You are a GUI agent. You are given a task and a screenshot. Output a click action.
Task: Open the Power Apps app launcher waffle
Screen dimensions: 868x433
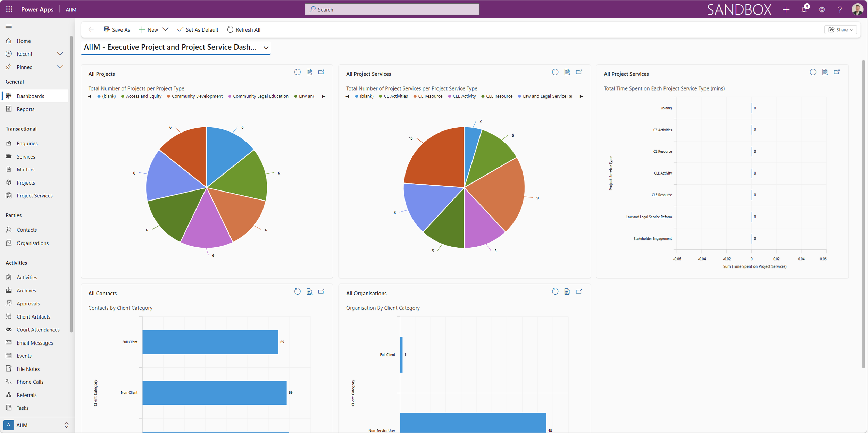point(9,9)
